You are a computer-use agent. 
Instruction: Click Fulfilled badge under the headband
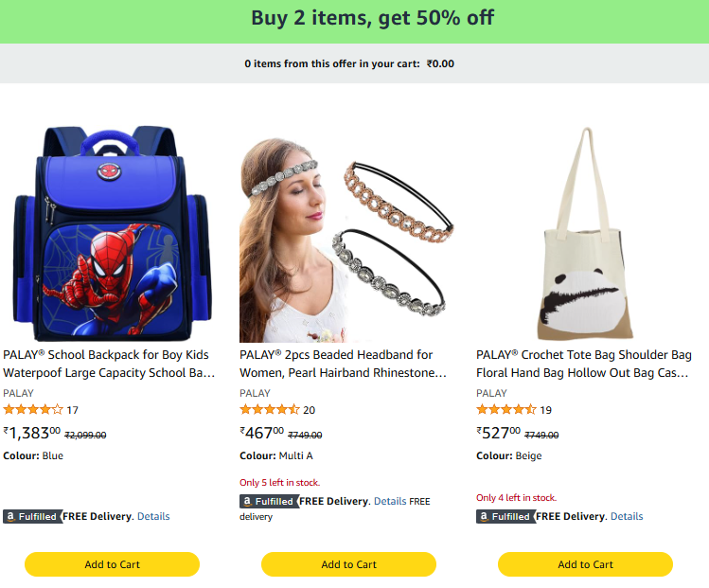pos(269,502)
